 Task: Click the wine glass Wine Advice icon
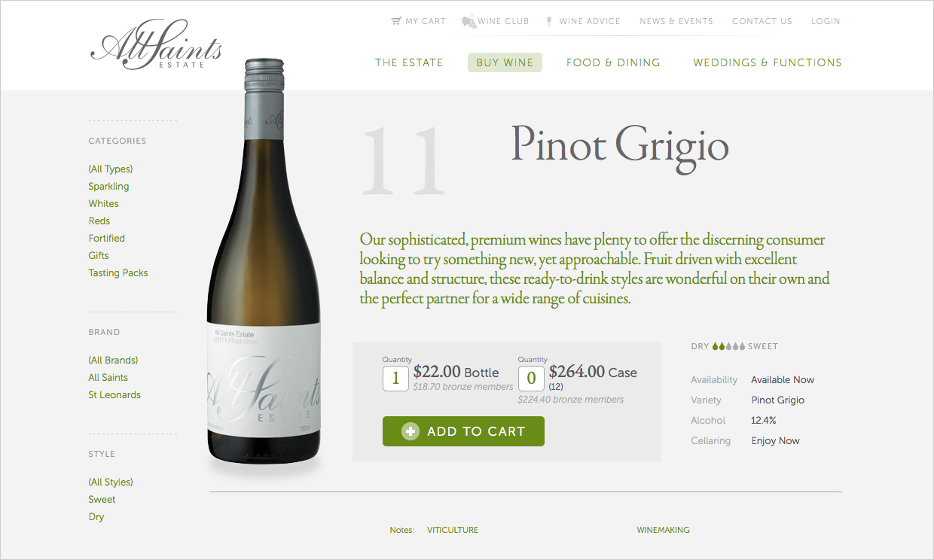click(x=549, y=21)
